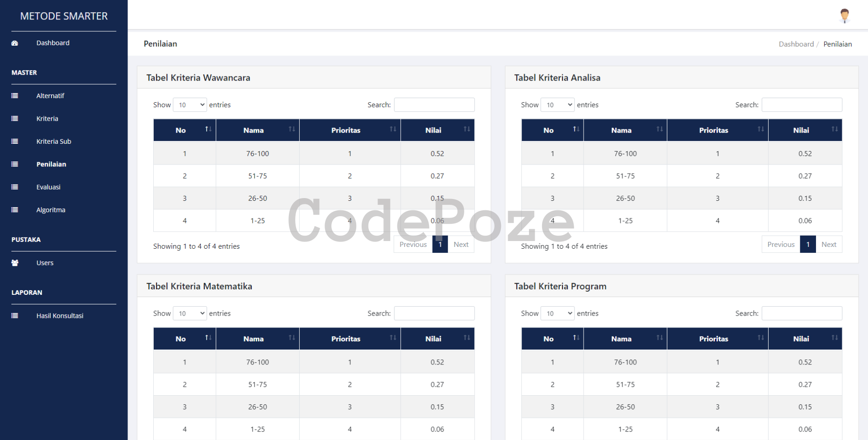Click the list icon next to Evaluasi
This screenshot has height=440, width=868.
[x=15, y=187]
